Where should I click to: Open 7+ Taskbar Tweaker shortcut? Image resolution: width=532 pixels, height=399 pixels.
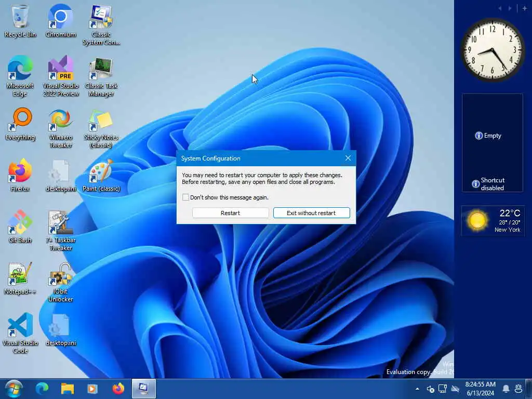point(61,231)
